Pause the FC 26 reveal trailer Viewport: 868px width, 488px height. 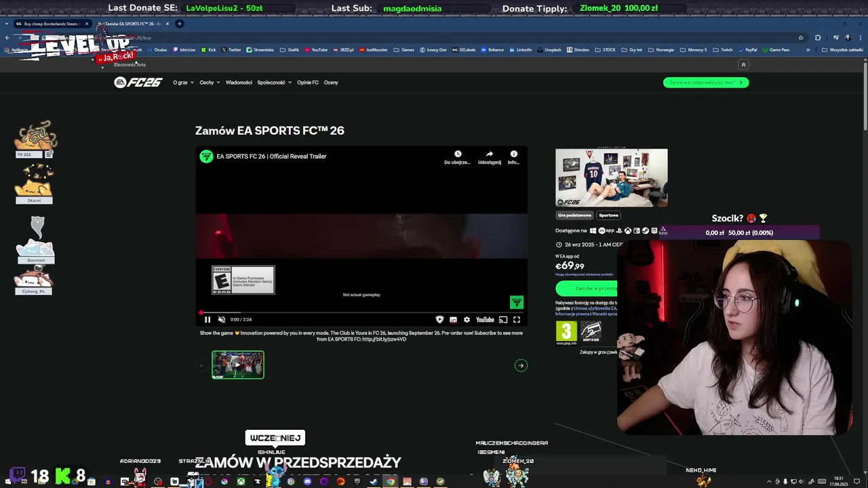pos(208,319)
